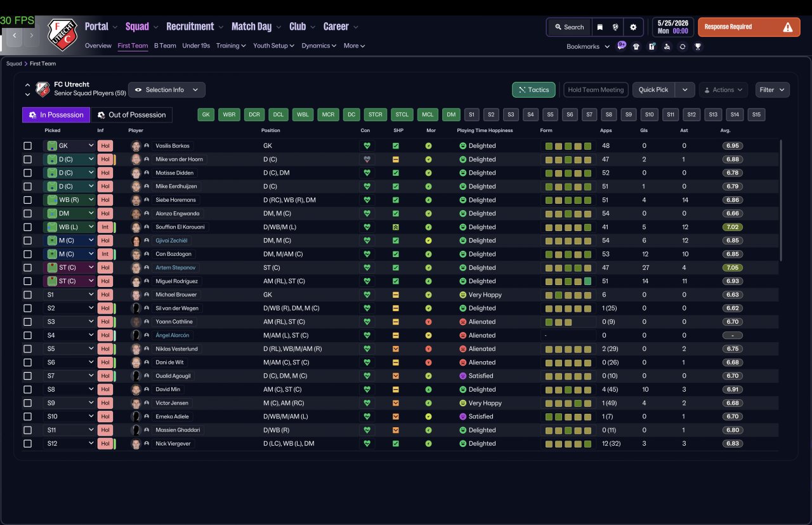The image size is (812, 525).
Task: Click the morale icon for Yoann Cathline
Action: tap(428, 322)
